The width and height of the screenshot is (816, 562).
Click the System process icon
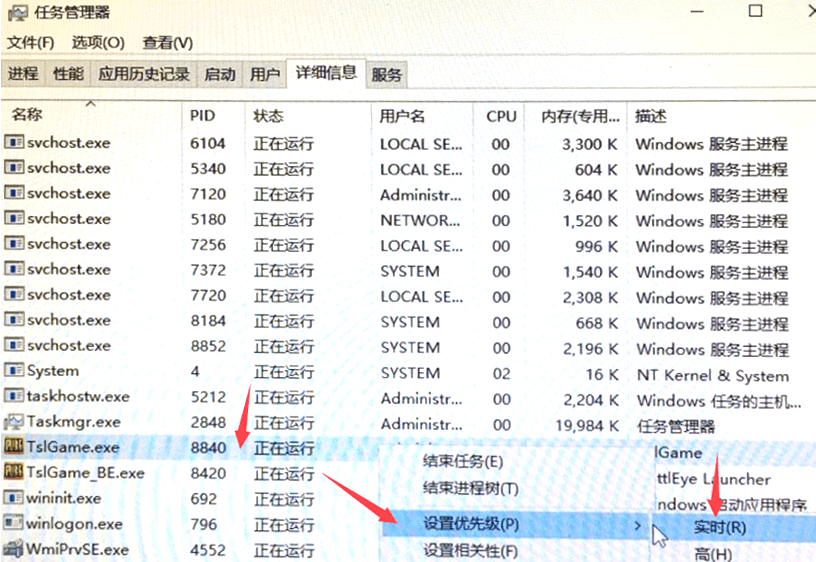click(14, 371)
